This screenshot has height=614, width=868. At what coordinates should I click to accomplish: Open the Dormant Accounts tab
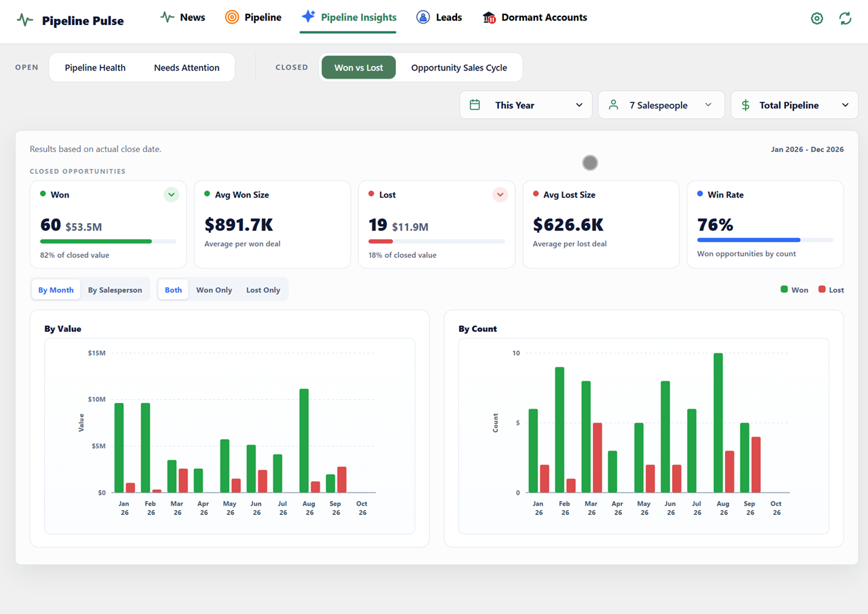(534, 18)
